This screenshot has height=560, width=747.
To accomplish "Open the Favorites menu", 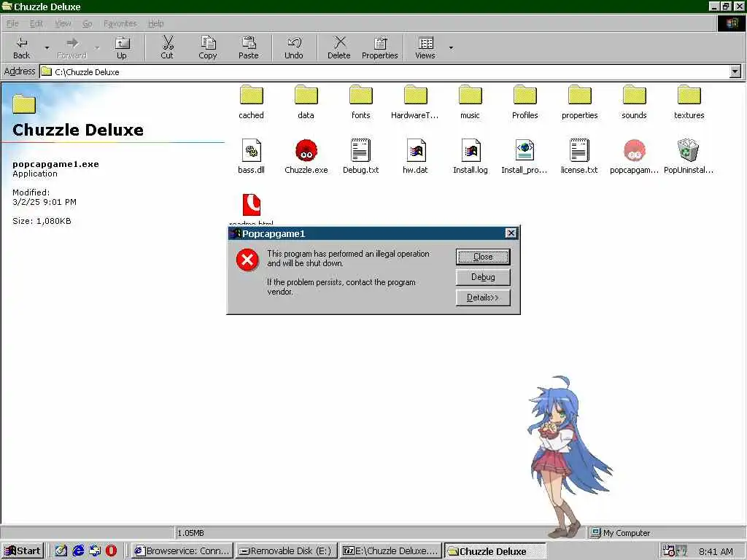I will [x=120, y=23].
